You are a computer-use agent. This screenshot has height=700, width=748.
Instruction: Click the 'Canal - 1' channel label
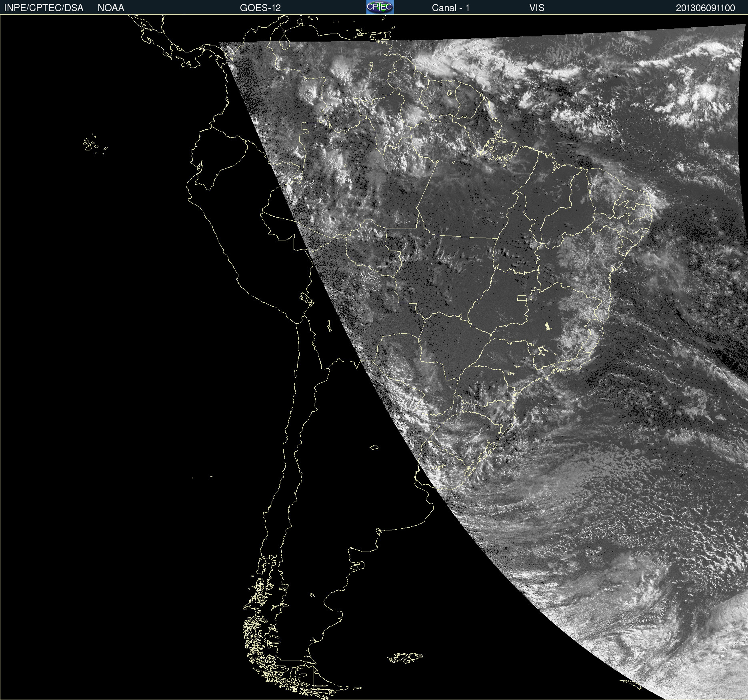pyautogui.click(x=451, y=8)
